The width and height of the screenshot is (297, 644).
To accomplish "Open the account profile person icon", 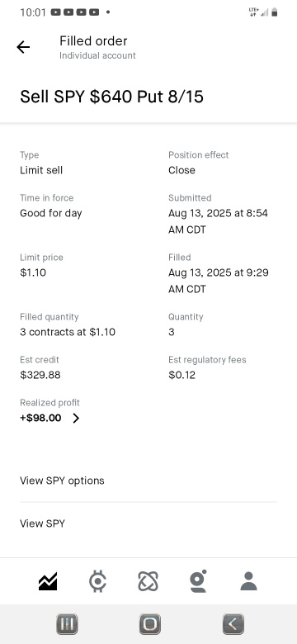I will tap(248, 581).
